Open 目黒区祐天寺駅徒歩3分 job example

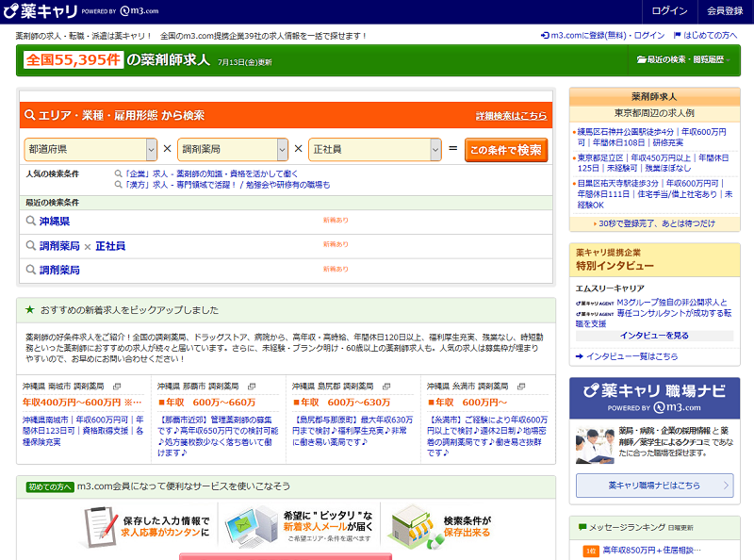coord(655,194)
